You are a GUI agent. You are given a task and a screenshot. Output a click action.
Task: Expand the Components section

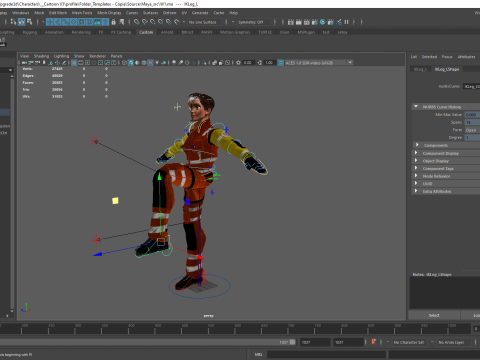pyautogui.click(x=417, y=145)
